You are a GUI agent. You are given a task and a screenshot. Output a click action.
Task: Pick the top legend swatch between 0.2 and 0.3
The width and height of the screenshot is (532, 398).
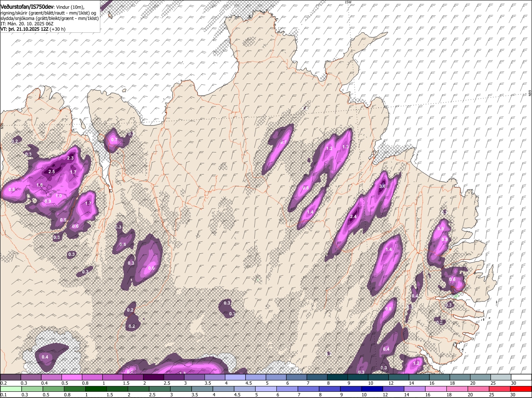(10, 377)
